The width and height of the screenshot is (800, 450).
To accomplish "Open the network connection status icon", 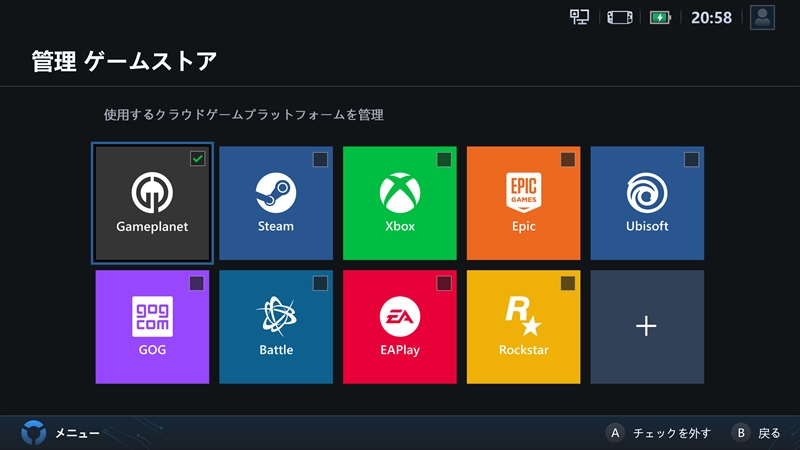I will click(x=579, y=17).
